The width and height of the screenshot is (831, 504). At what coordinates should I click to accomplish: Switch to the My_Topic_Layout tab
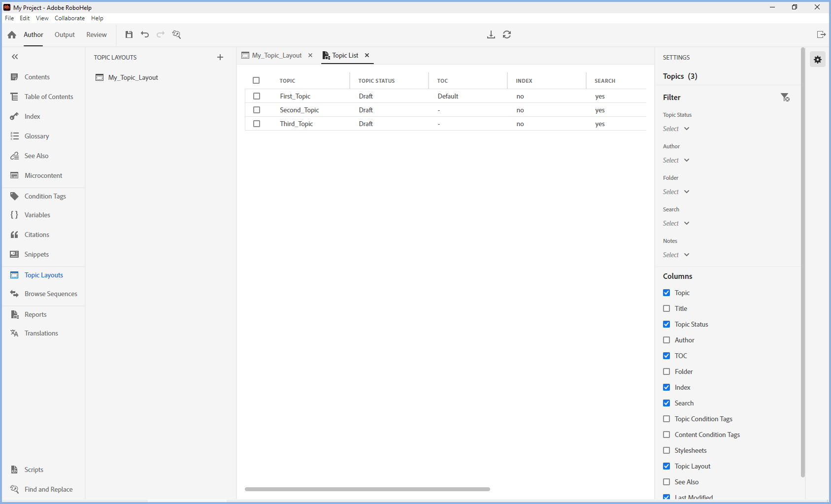(276, 56)
